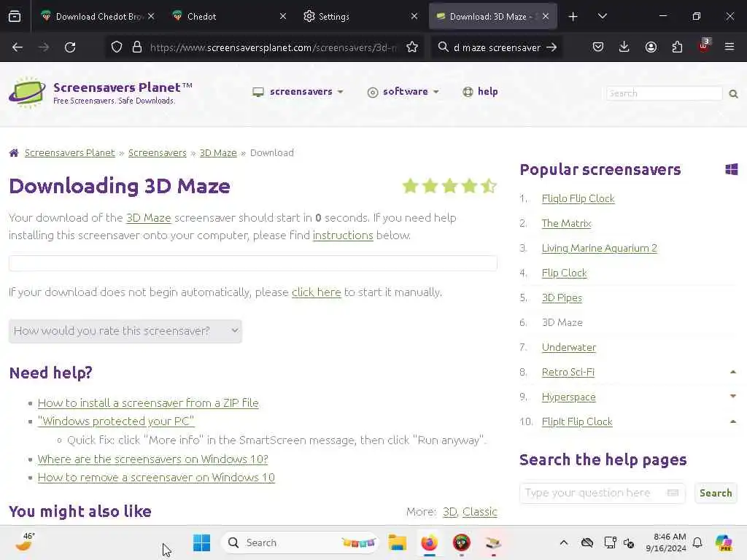Click the Firefox View icon in tab bar
Screen dimensions: 747x560
tap(15, 17)
